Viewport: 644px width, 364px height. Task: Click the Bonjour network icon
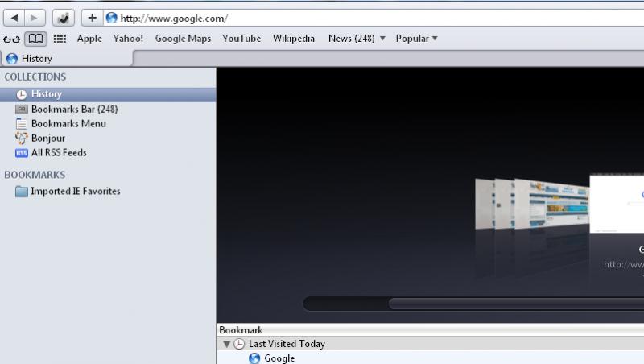click(22, 138)
